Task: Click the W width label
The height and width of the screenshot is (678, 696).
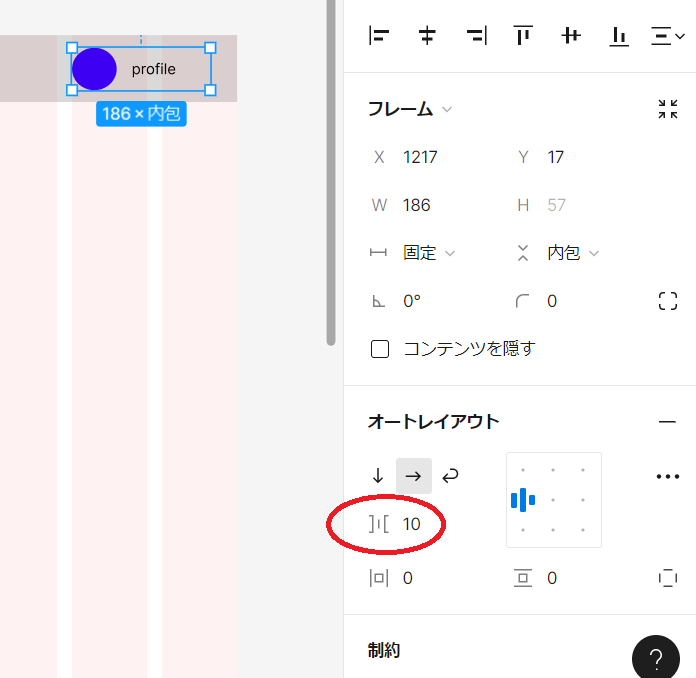Action: [x=379, y=205]
